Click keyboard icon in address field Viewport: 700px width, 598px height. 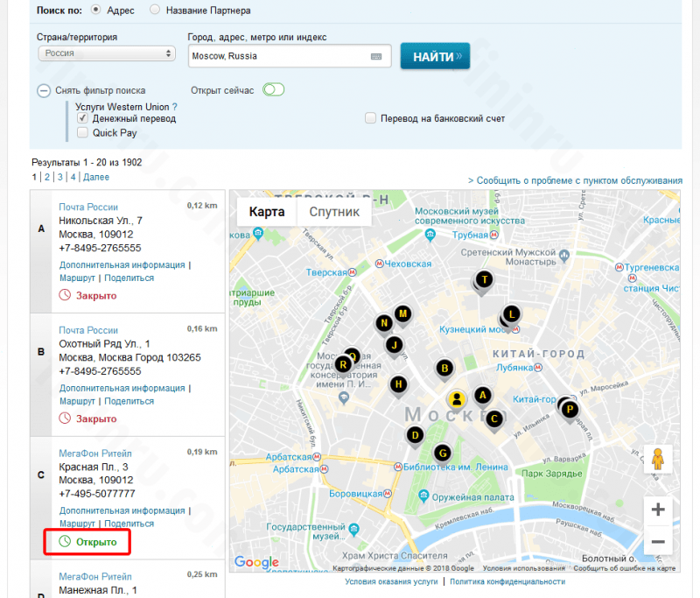(376, 56)
